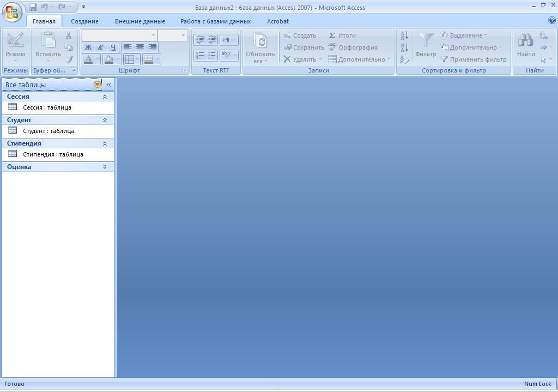The height and width of the screenshot is (392, 558).
Task: Sort descending Я-А icon
Action: (404, 47)
